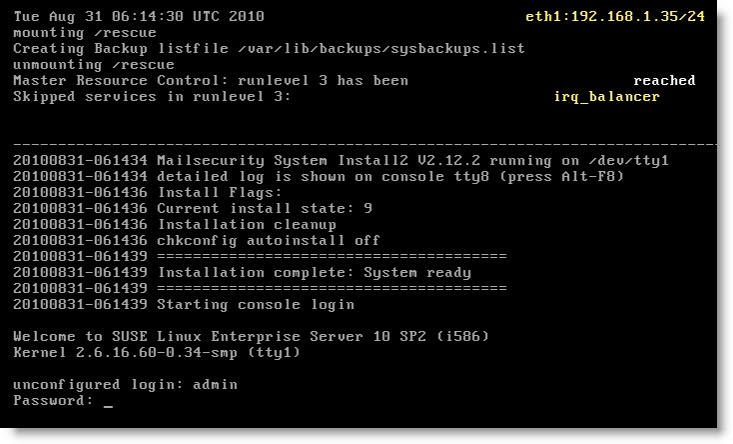Click the 'Creating Backup listfile' line

click(x=268, y=49)
